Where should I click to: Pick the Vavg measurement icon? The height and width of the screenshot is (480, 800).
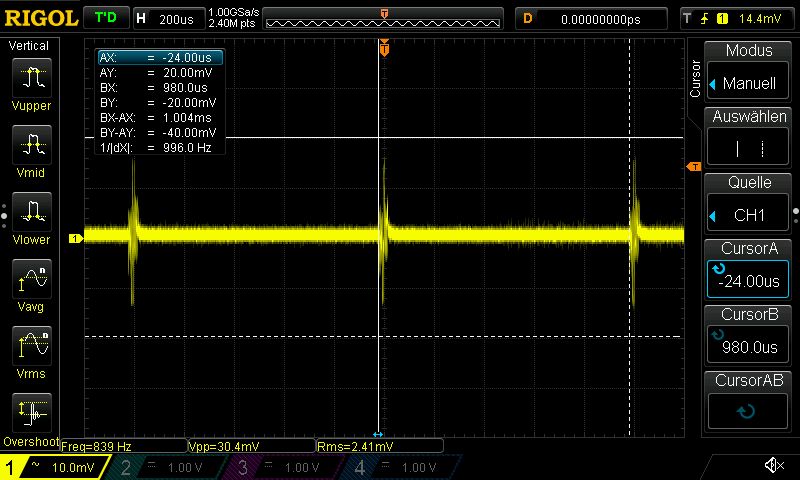point(32,279)
